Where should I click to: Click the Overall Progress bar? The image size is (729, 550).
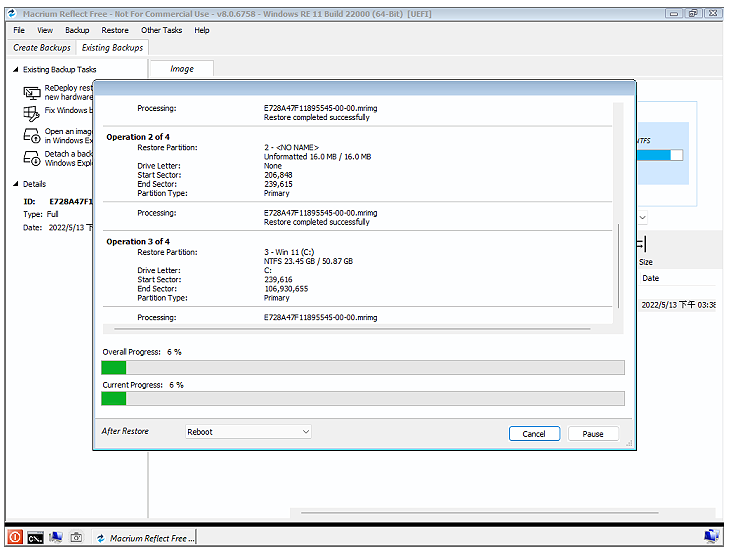(363, 367)
